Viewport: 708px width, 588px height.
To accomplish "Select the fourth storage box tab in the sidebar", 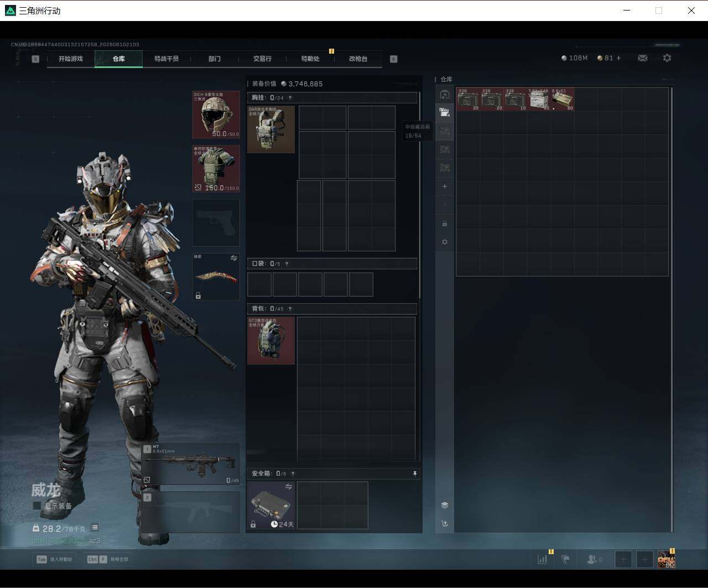I will coord(445,168).
